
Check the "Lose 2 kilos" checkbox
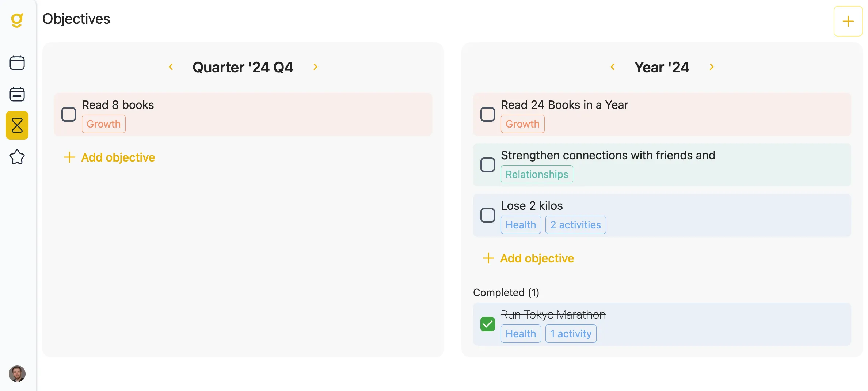pos(487,216)
